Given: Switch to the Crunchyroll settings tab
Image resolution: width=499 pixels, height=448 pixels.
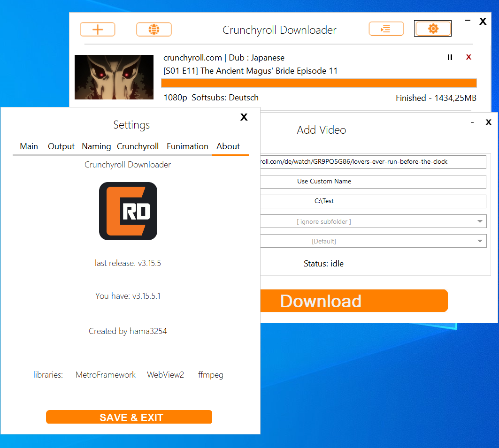Looking at the screenshot, I should pos(138,146).
